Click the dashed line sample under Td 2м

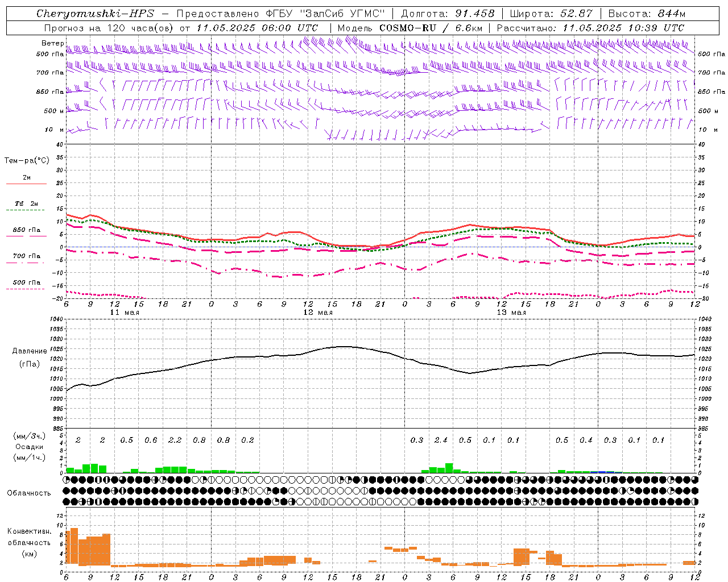26,210
